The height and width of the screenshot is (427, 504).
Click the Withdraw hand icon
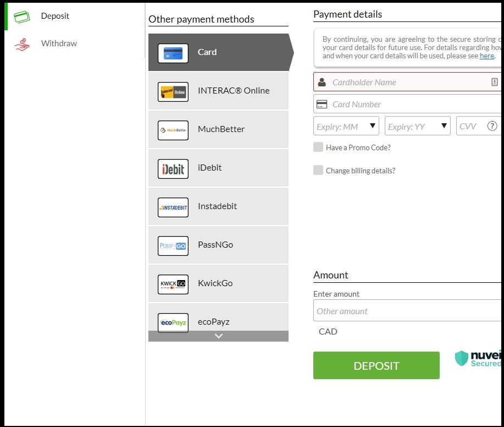pyautogui.click(x=21, y=43)
